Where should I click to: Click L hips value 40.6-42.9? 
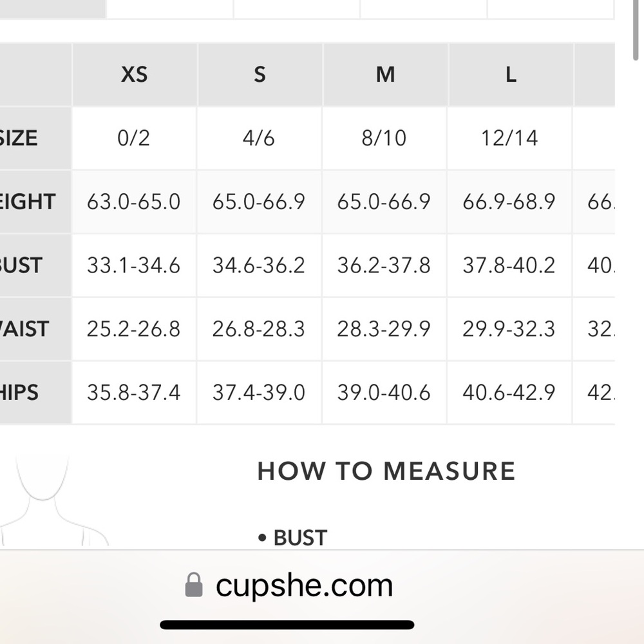509,393
